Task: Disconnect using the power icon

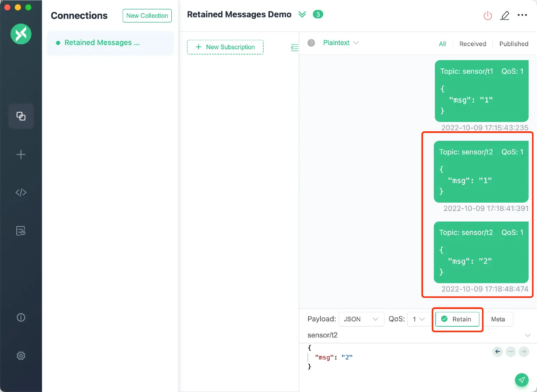Action: (488, 15)
